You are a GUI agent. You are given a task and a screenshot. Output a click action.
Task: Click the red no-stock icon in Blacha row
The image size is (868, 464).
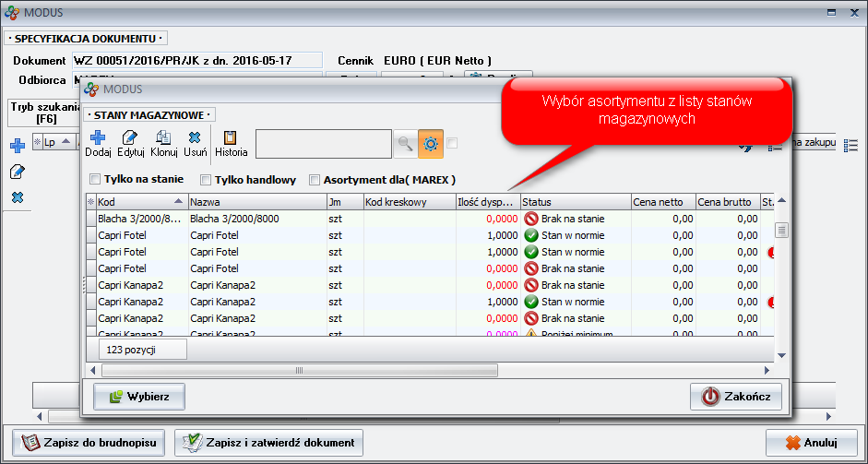531,219
